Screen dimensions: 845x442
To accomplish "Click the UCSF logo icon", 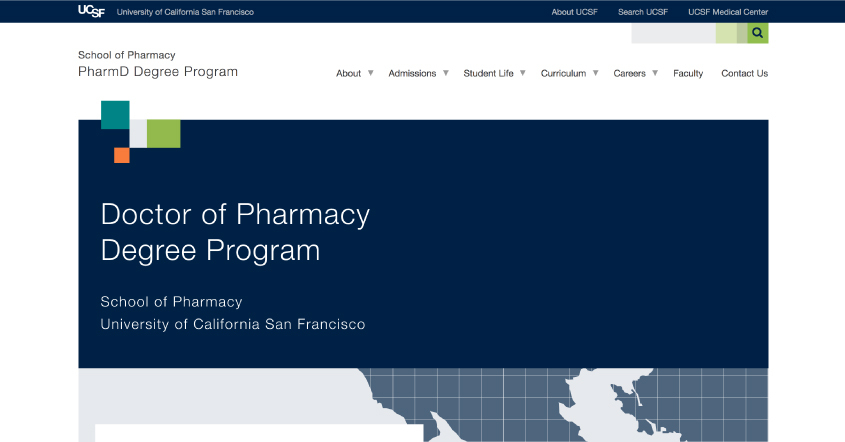I will point(92,11).
